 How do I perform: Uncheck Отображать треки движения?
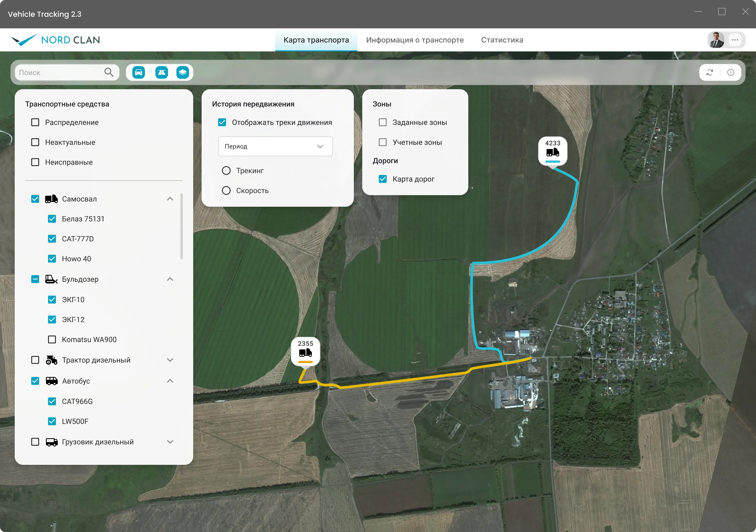pyautogui.click(x=222, y=123)
